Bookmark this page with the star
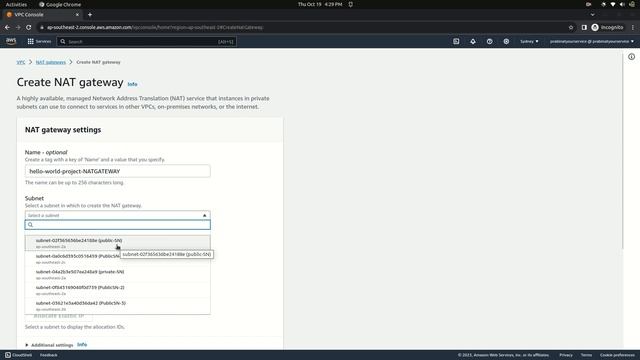The height and width of the screenshot is (360, 640). point(571,27)
